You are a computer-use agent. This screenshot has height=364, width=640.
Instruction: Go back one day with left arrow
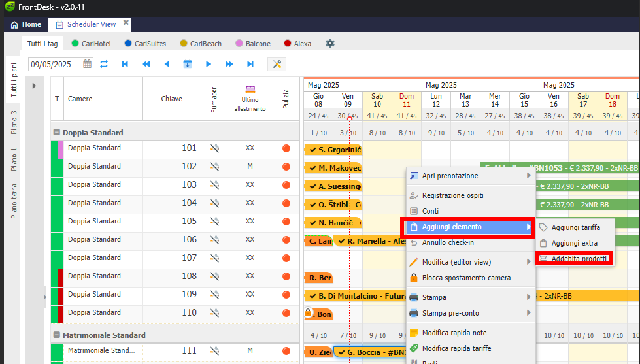coord(167,64)
